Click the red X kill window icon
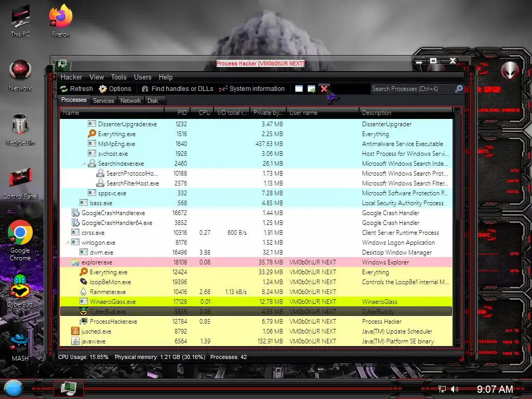This screenshot has height=399, width=532. pos(324,89)
